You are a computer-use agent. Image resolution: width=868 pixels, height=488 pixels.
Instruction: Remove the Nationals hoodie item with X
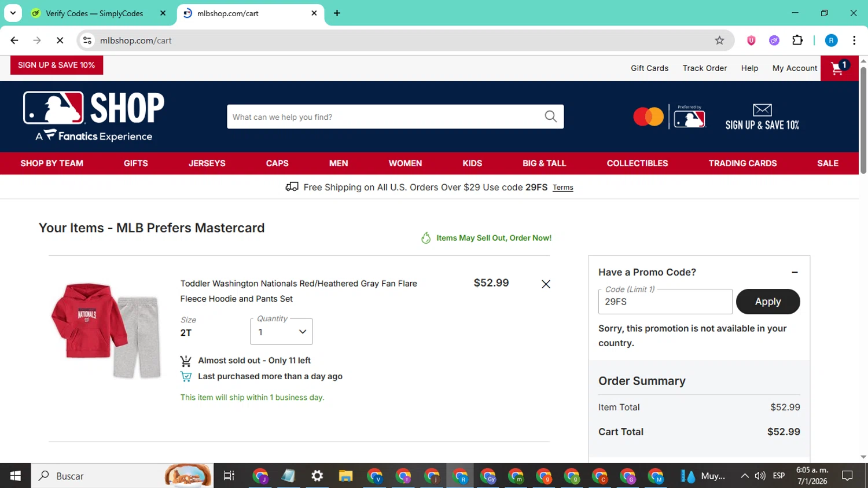pyautogui.click(x=546, y=284)
